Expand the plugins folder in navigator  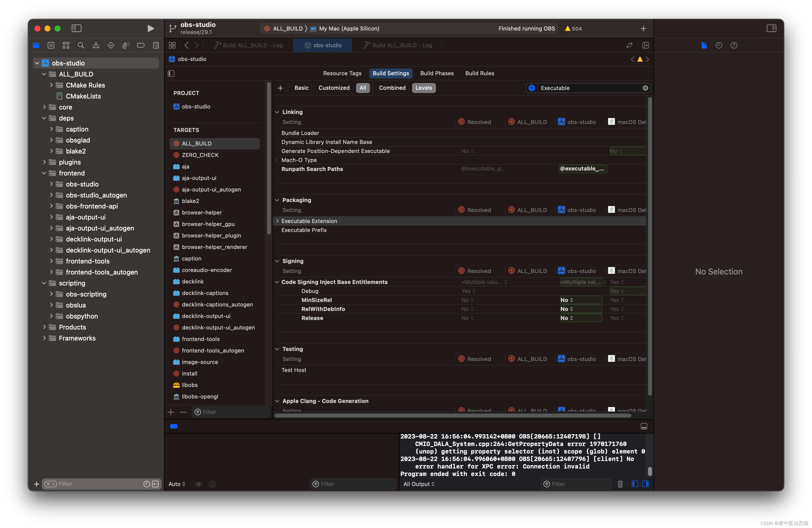point(44,162)
